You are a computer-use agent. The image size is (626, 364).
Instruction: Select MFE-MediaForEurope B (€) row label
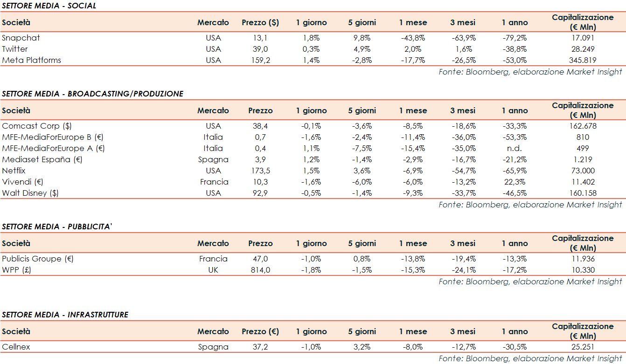point(53,137)
